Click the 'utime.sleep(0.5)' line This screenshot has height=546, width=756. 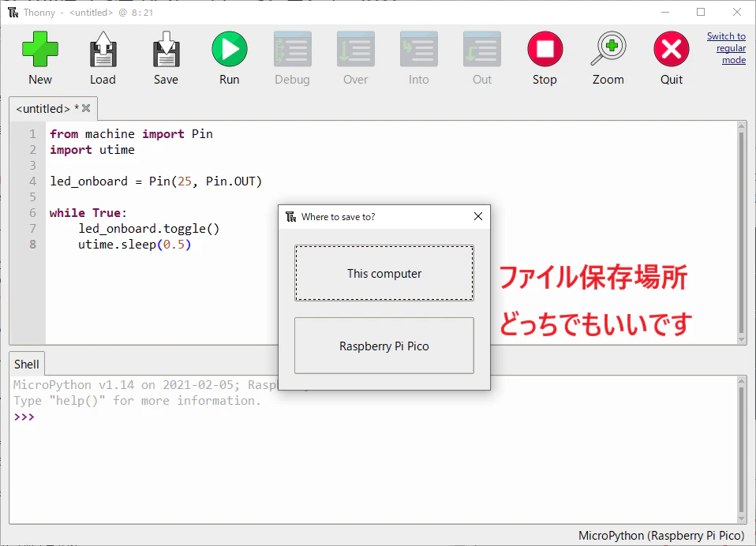pyautogui.click(x=134, y=245)
